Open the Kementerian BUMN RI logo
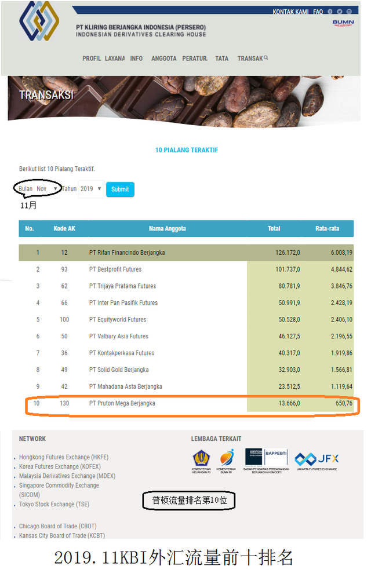Image resolution: width=371 pixels, height=588 pixels. coord(226,461)
